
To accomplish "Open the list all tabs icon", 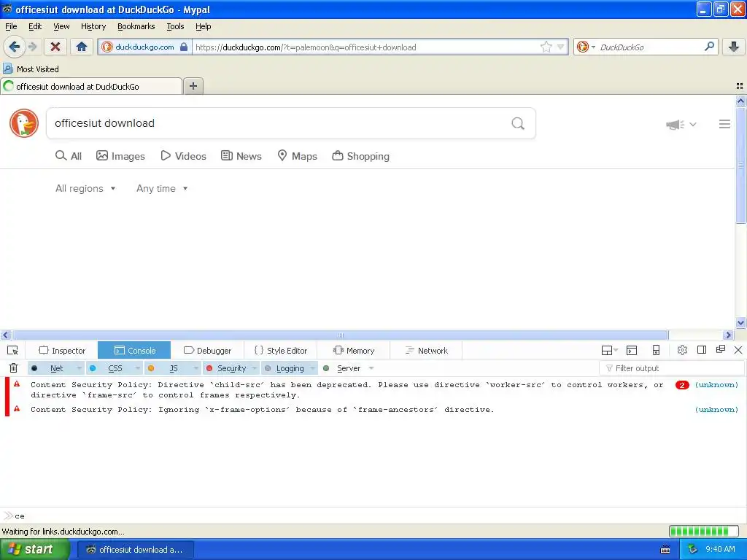I will [740, 86].
